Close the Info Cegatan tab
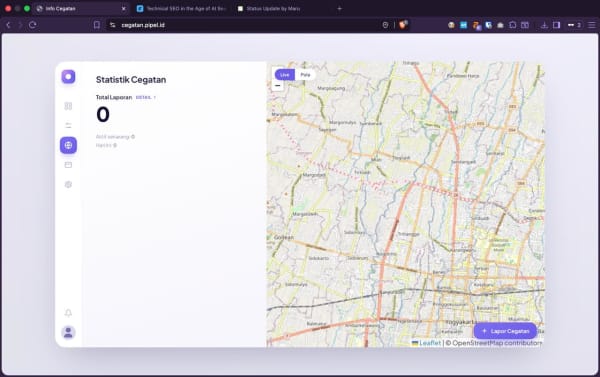Screen dimensions: 600x377 point(123,8)
